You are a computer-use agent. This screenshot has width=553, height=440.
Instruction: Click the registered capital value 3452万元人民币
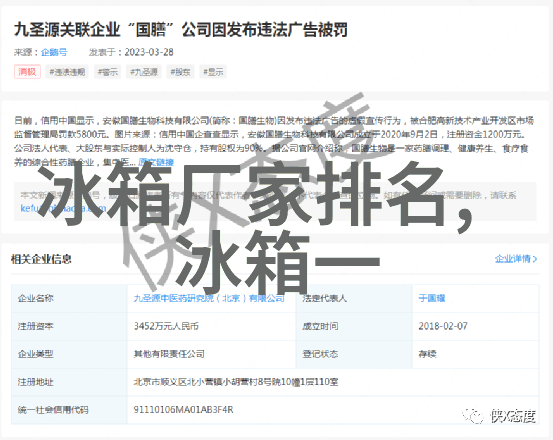(166, 326)
